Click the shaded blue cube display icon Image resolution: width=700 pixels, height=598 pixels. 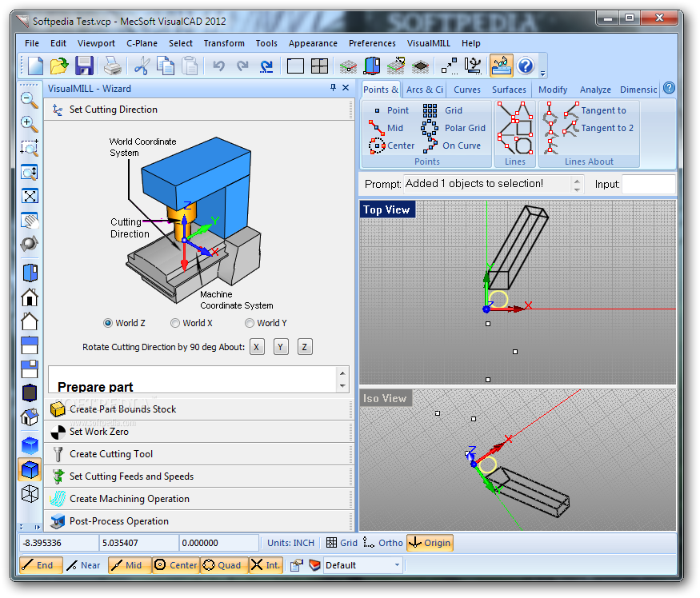pyautogui.click(x=30, y=470)
